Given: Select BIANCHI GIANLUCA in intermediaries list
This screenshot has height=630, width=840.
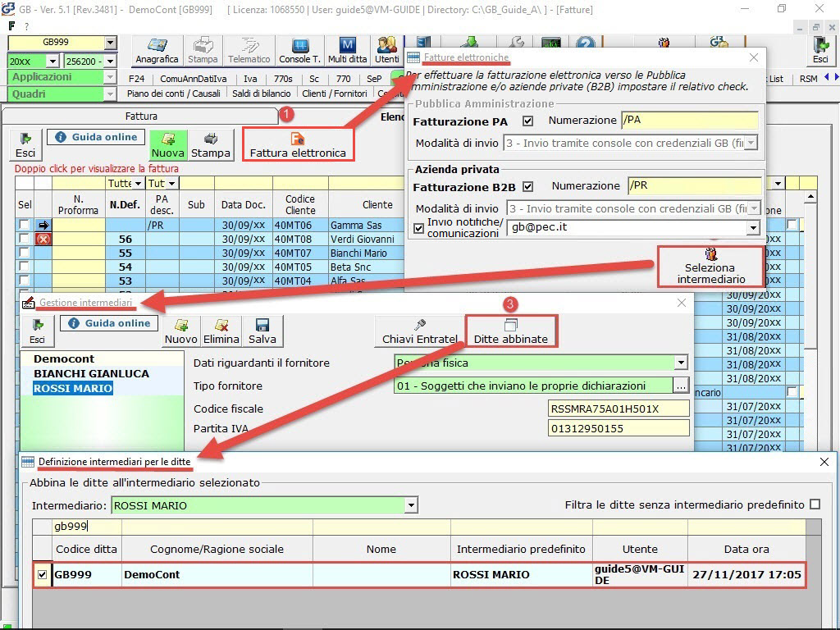Looking at the screenshot, I should [92, 374].
